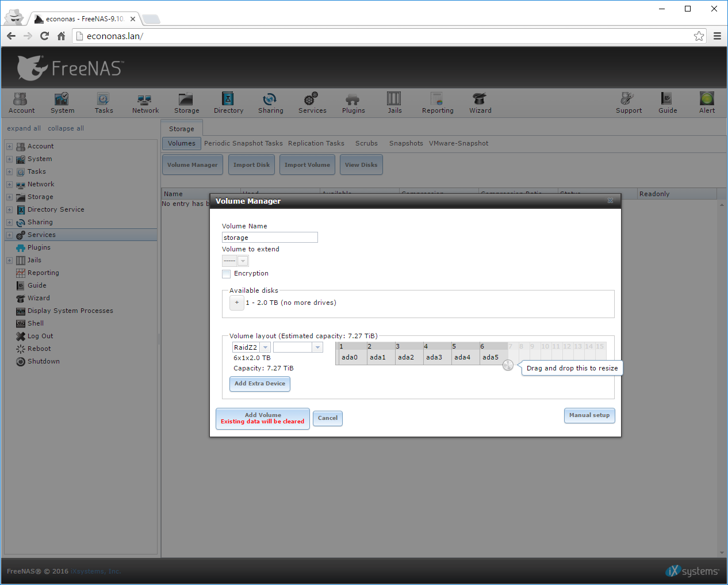Open the Account toolbar icon

coord(21,103)
